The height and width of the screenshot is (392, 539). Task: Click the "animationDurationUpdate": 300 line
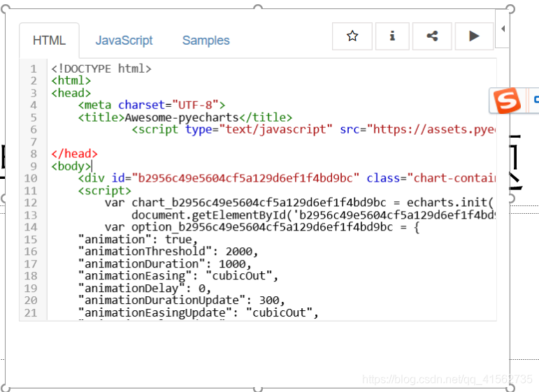[x=182, y=300]
